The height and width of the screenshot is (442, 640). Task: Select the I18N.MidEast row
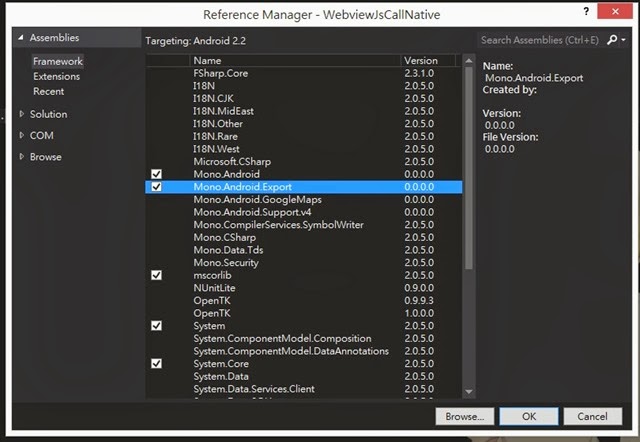[x=304, y=111]
